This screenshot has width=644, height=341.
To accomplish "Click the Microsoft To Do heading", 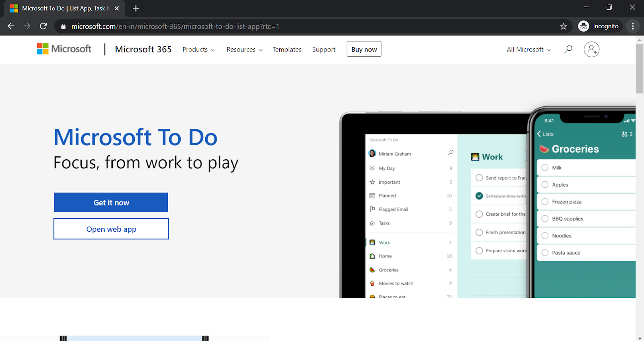I will 136,137.
